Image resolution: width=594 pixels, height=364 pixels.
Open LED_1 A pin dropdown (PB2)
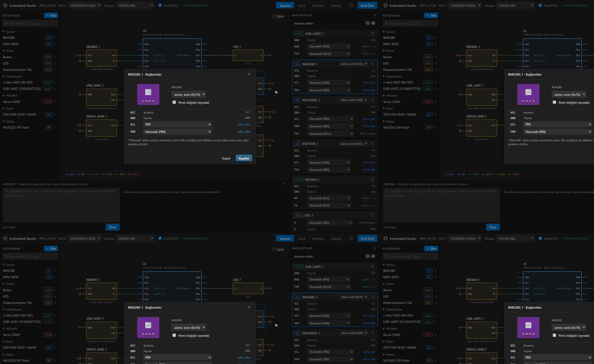tap(329, 223)
